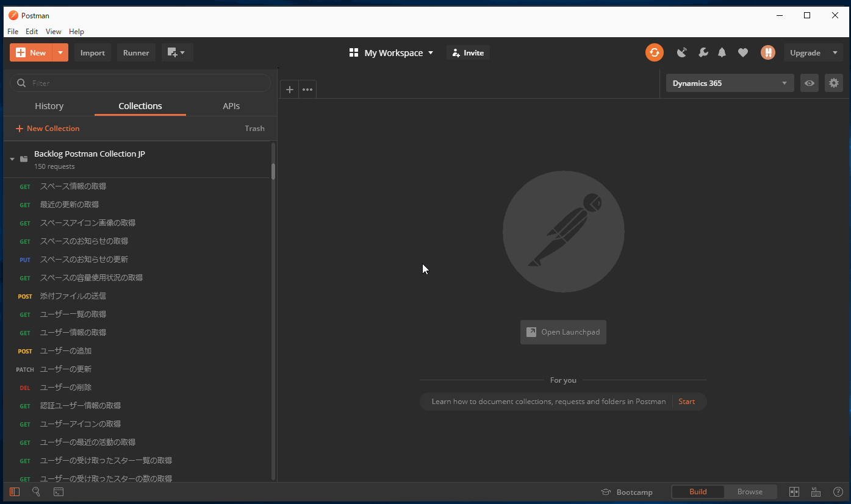Image resolution: width=851 pixels, height=504 pixels.
Task: Click the Filter search field
Action: pos(140,83)
